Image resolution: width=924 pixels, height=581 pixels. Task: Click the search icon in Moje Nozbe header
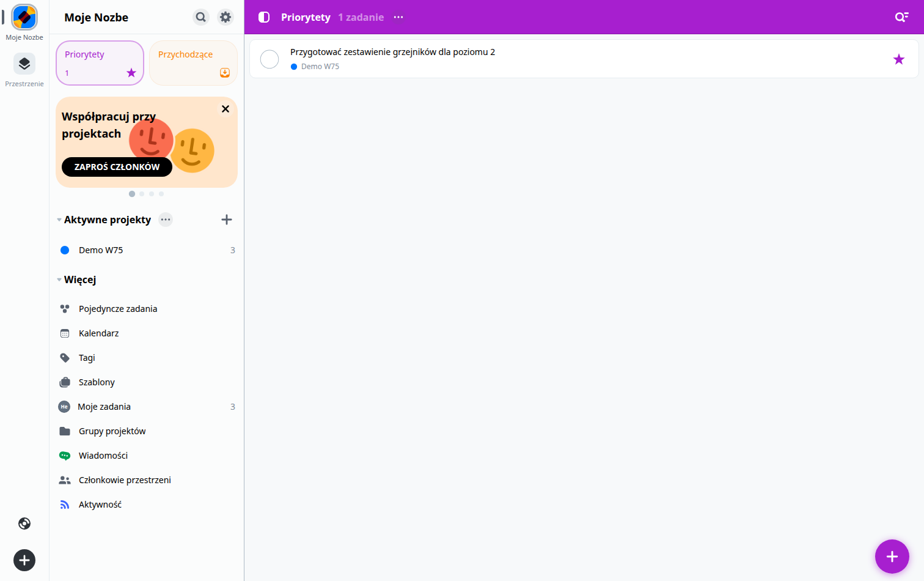pos(201,17)
